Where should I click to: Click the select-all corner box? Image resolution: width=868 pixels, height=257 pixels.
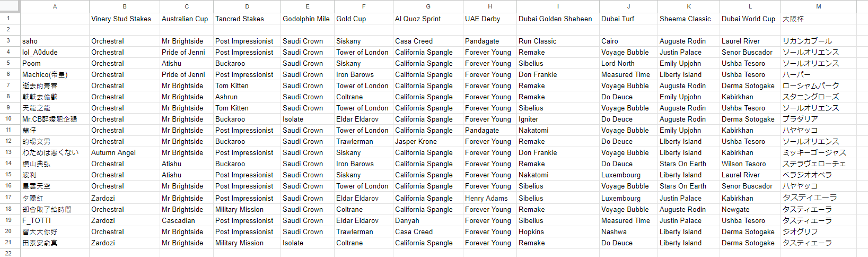10,6
